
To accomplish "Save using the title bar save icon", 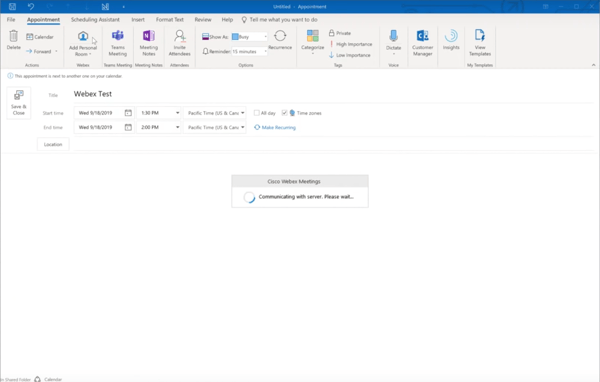I will point(12,7).
